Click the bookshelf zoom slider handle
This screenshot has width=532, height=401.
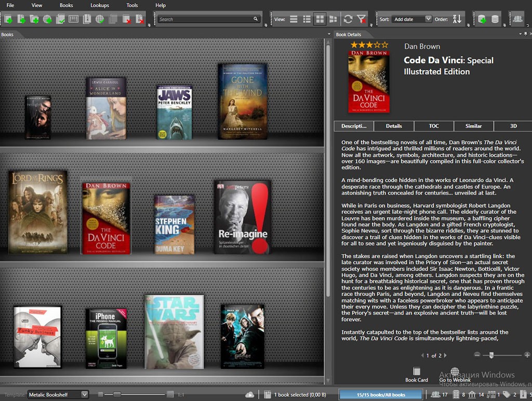click(x=117, y=394)
